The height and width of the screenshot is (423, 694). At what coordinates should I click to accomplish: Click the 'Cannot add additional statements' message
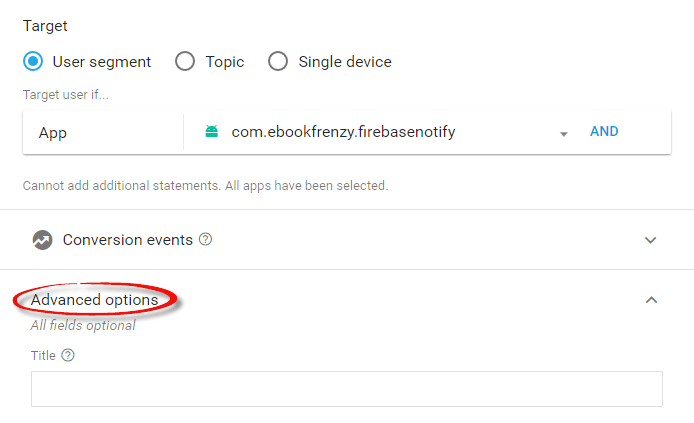click(x=204, y=186)
